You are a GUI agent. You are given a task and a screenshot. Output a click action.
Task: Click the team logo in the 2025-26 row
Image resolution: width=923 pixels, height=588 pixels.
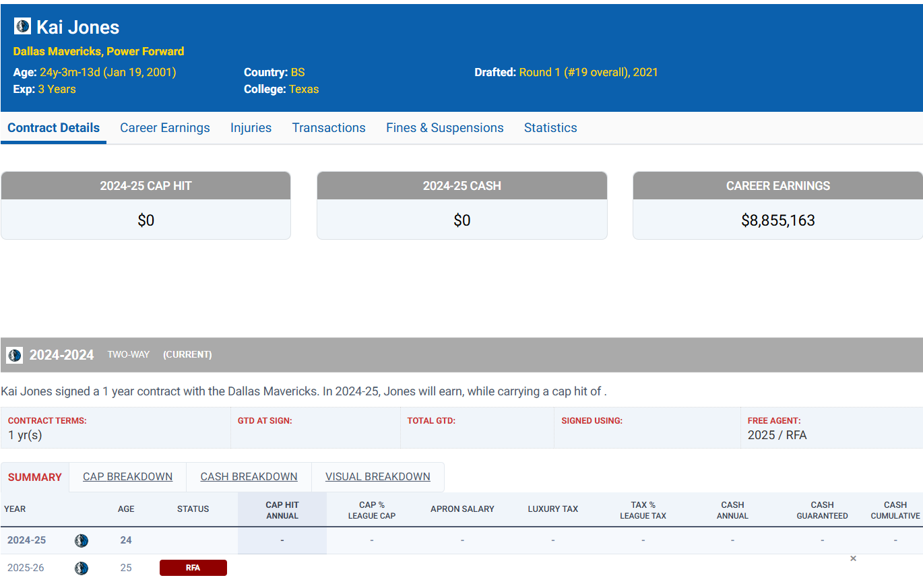(x=82, y=568)
